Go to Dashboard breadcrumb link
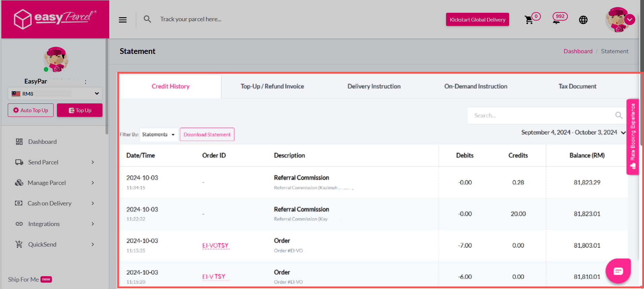The image size is (644, 289). click(578, 51)
